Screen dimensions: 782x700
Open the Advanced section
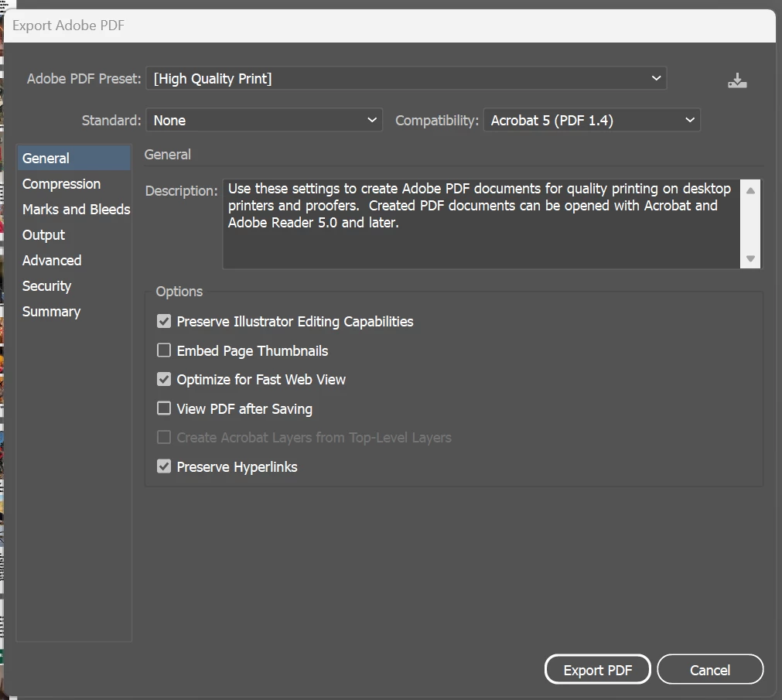73,260
